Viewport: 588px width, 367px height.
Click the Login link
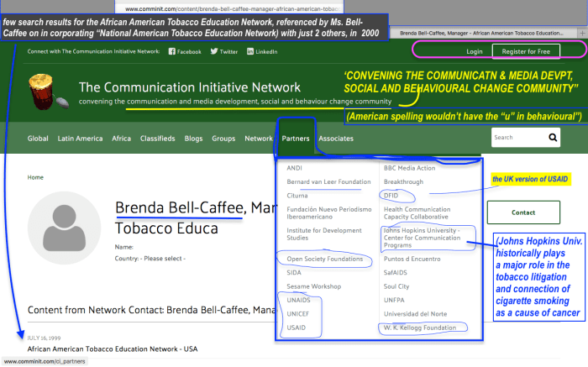coord(475,51)
